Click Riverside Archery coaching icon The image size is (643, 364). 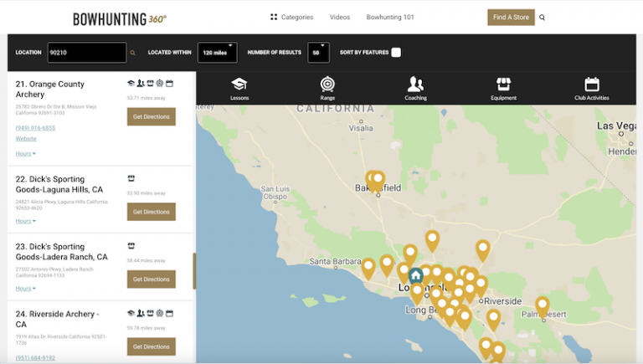(x=141, y=313)
